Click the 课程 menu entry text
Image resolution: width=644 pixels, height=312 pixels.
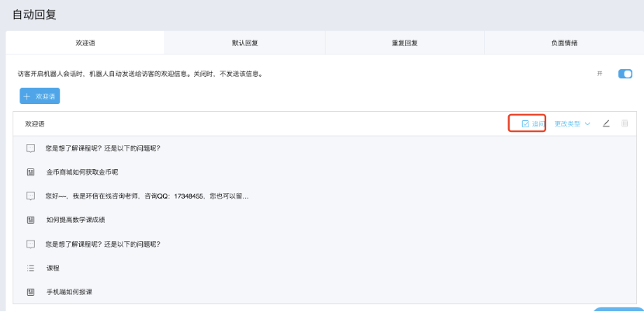click(53, 268)
